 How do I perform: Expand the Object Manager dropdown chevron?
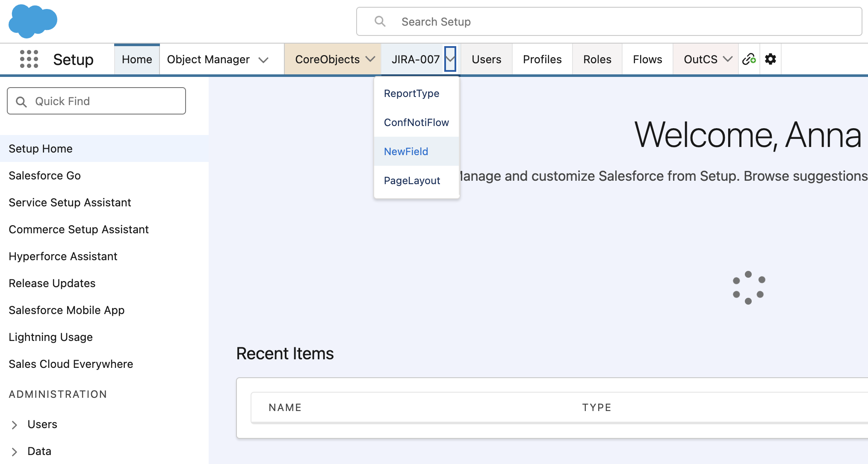coord(264,60)
